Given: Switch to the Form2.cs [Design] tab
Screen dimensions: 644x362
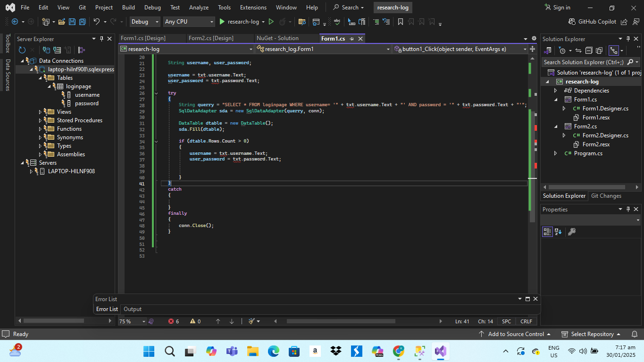Looking at the screenshot, I should point(211,38).
